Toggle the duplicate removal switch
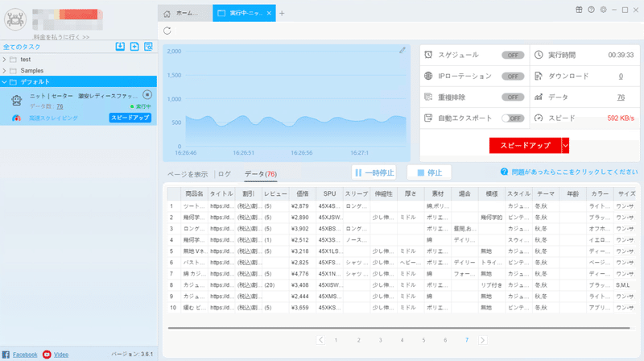Image resolution: width=644 pixels, height=361 pixels. (x=513, y=98)
